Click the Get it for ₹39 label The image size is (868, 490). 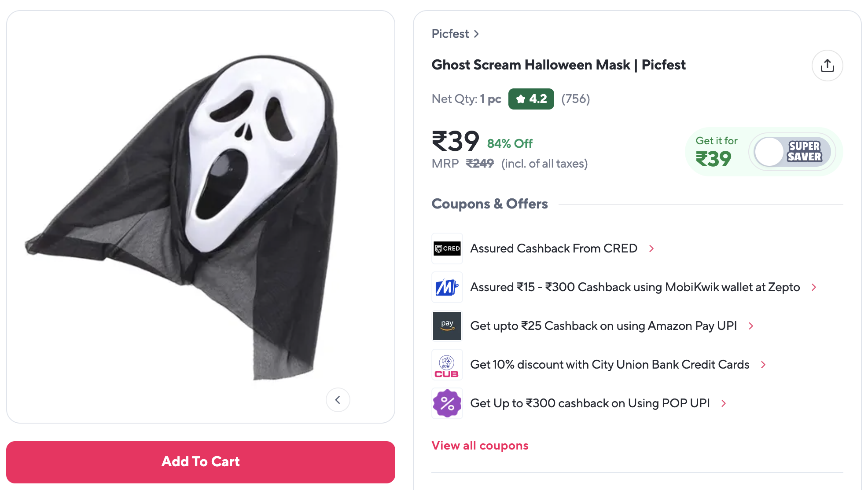[x=716, y=152]
